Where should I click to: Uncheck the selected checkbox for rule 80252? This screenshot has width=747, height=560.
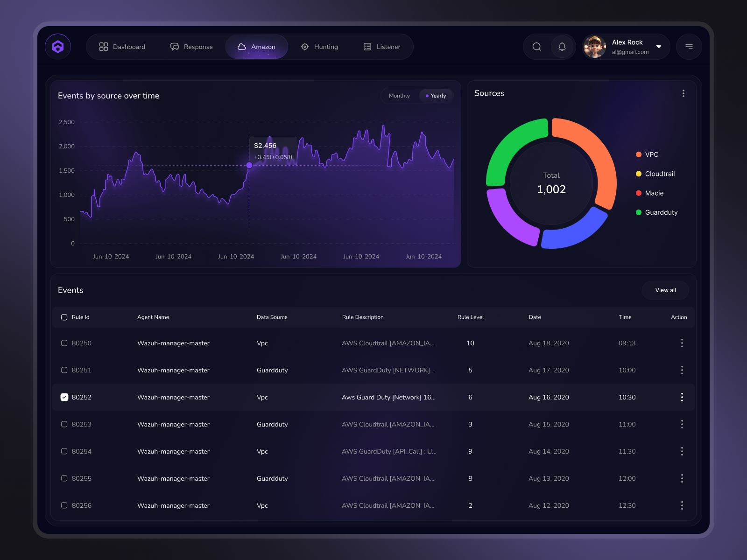pyautogui.click(x=64, y=397)
